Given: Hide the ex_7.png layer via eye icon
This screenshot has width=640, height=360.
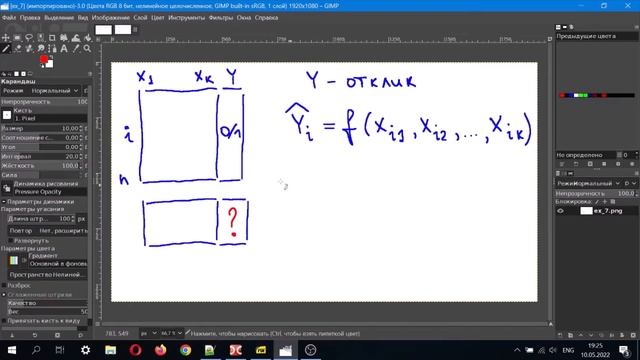Looking at the screenshot, I should tap(560, 211).
